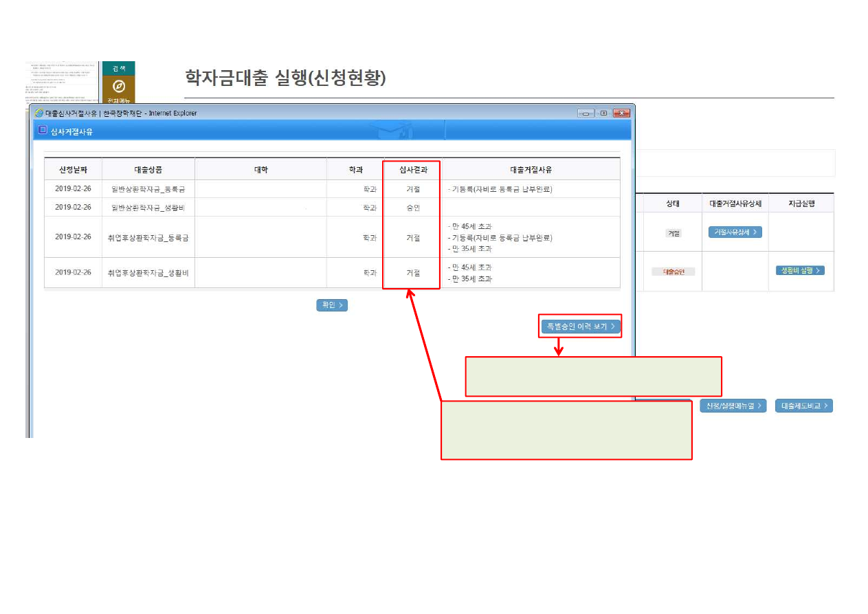The width and height of the screenshot is (868, 614).
Task: Open 특별승인 이력 보기 button
Action: point(581,327)
